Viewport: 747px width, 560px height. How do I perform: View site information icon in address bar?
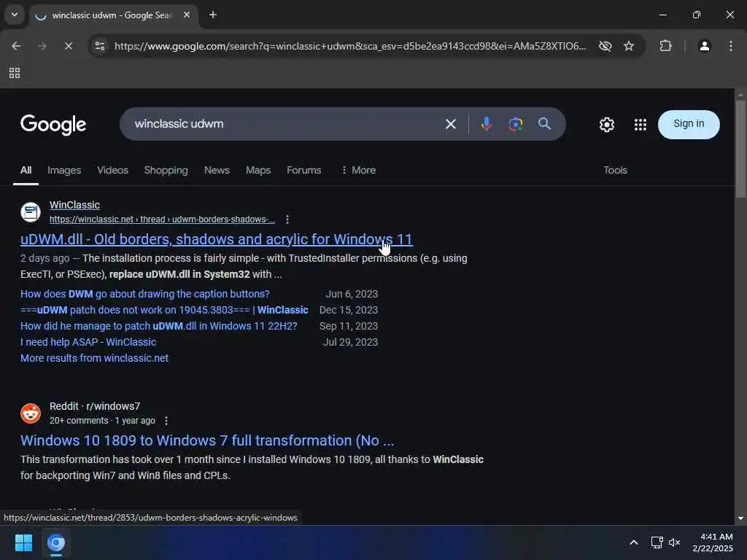(100, 46)
